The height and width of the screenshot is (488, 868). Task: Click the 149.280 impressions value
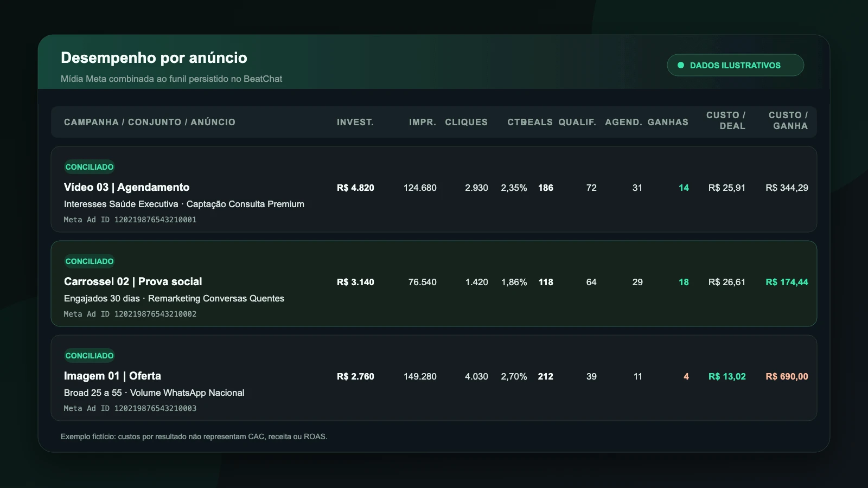click(420, 376)
